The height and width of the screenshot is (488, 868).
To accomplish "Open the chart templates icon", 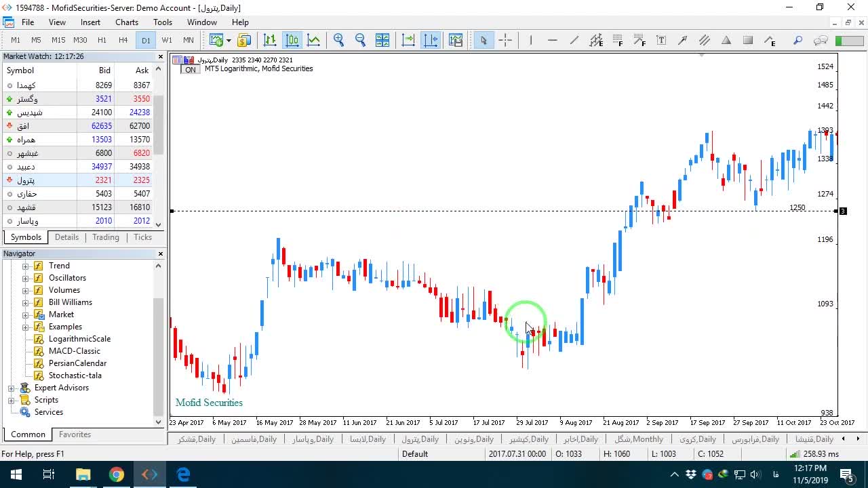I will pos(456,40).
